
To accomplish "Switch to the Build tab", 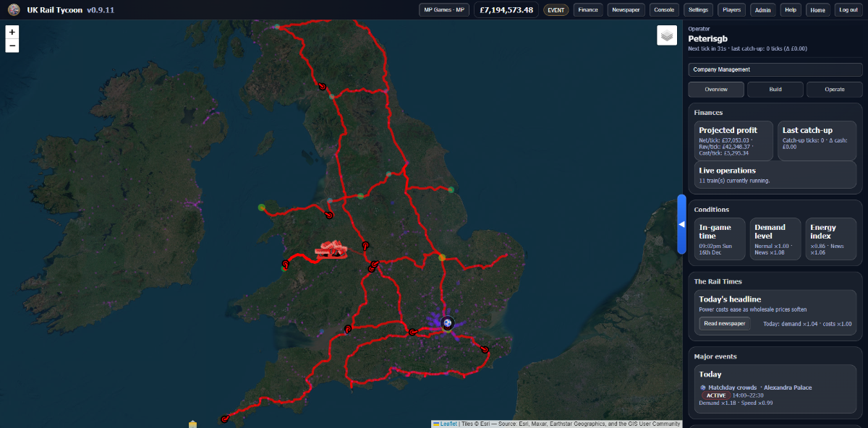I will pyautogui.click(x=775, y=90).
